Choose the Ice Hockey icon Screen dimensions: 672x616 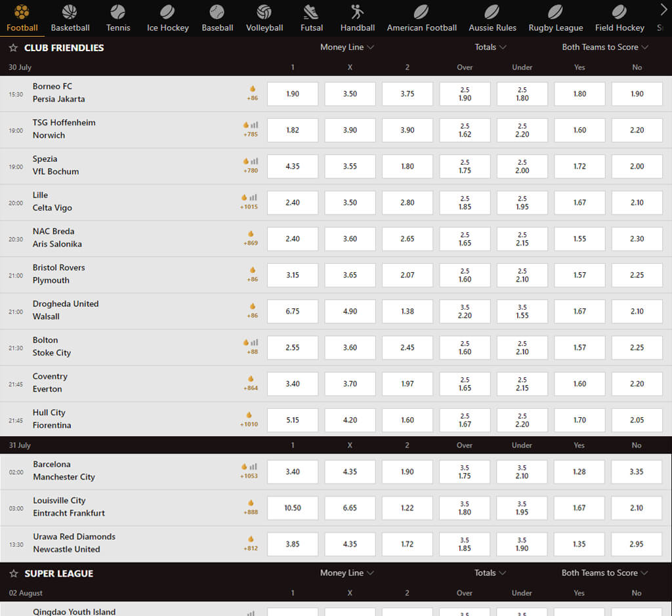(x=167, y=12)
